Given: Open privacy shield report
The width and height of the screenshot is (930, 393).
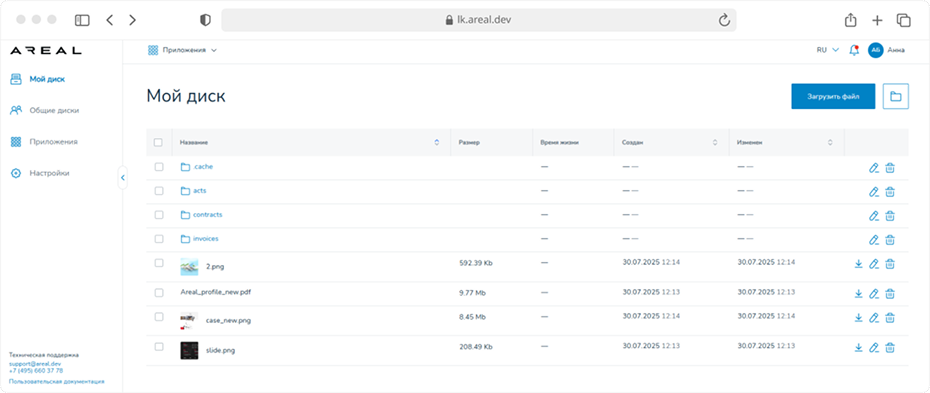Looking at the screenshot, I should click(205, 20).
